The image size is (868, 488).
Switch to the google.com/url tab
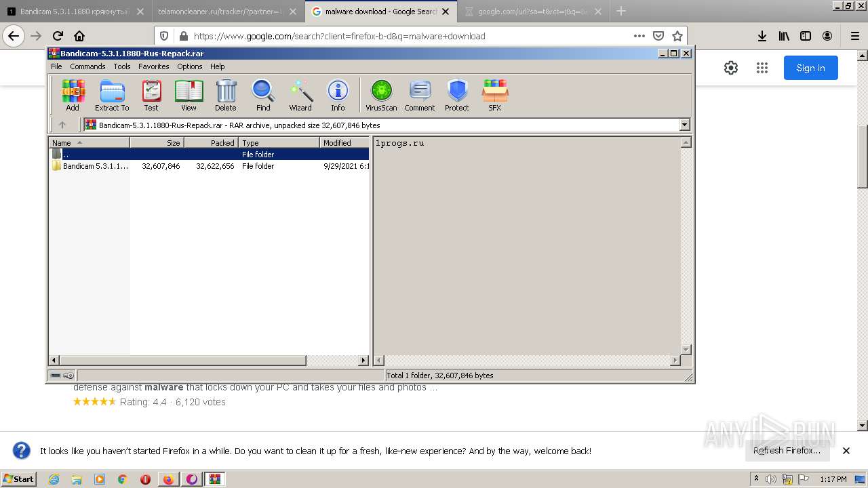coord(534,12)
